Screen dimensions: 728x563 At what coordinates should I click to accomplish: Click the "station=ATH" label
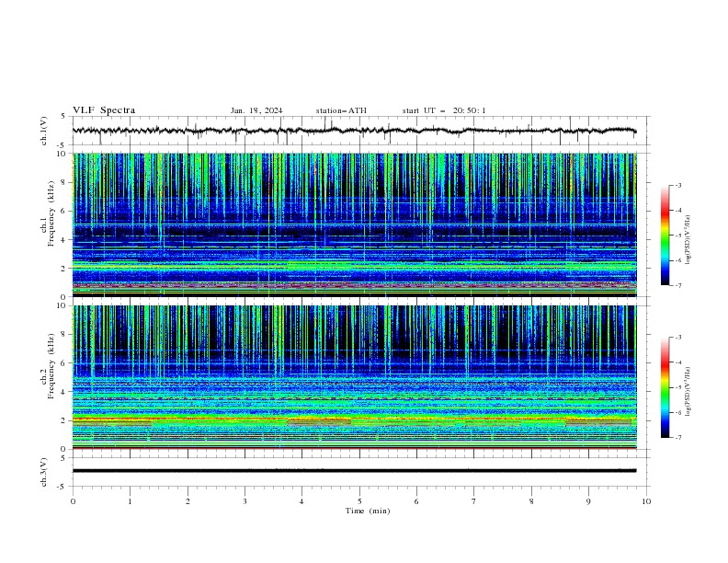341,110
